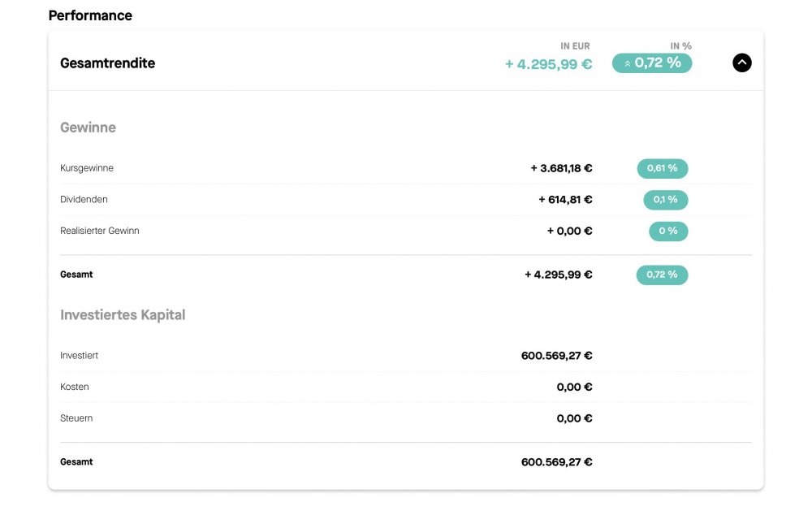Select the Kosten row label
The image size is (812, 515).
[75, 387]
